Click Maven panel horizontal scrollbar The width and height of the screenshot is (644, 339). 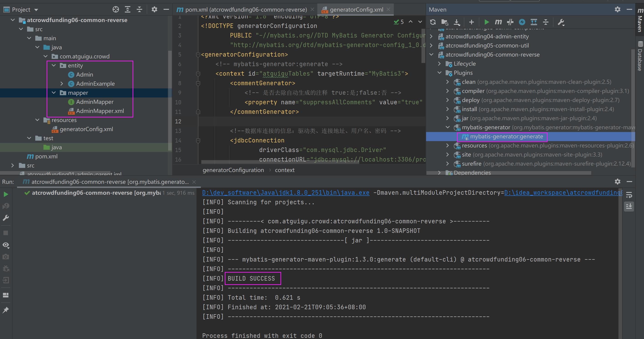tap(509, 173)
